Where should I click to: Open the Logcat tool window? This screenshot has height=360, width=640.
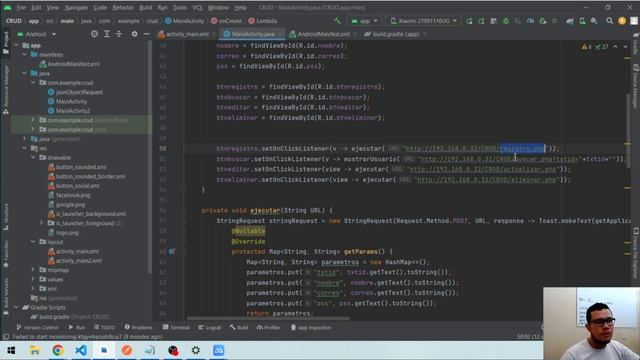pyautogui.click(x=209, y=327)
